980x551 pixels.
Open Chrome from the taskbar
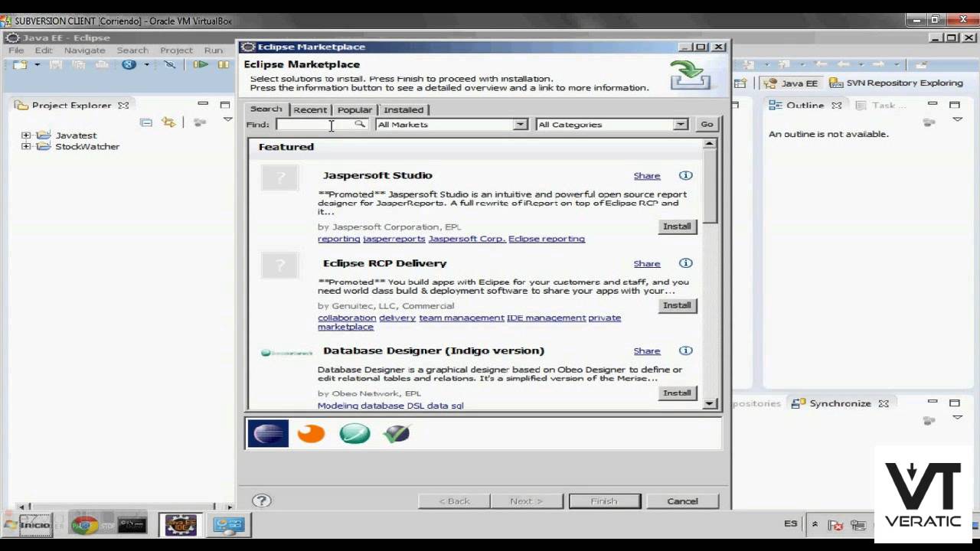(x=85, y=525)
